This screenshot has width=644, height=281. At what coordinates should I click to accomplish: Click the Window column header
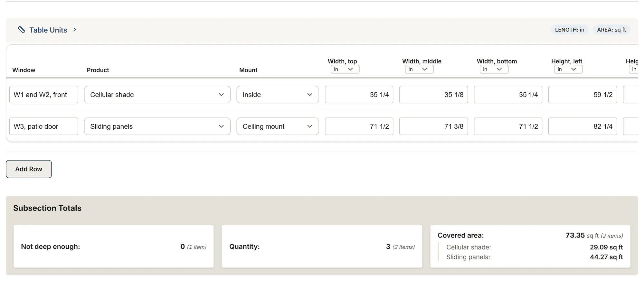click(24, 70)
